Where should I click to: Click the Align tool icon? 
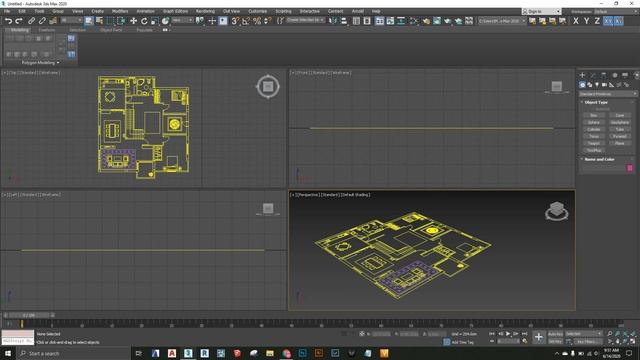[344, 21]
